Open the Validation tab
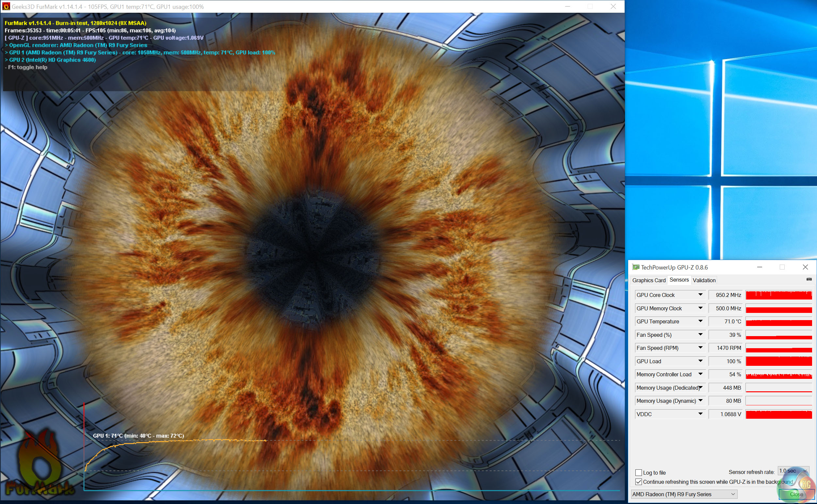The image size is (817, 504). (704, 280)
